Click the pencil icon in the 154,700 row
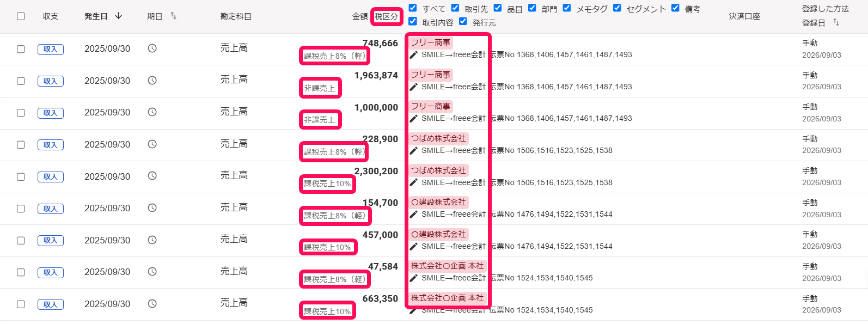 (x=414, y=215)
